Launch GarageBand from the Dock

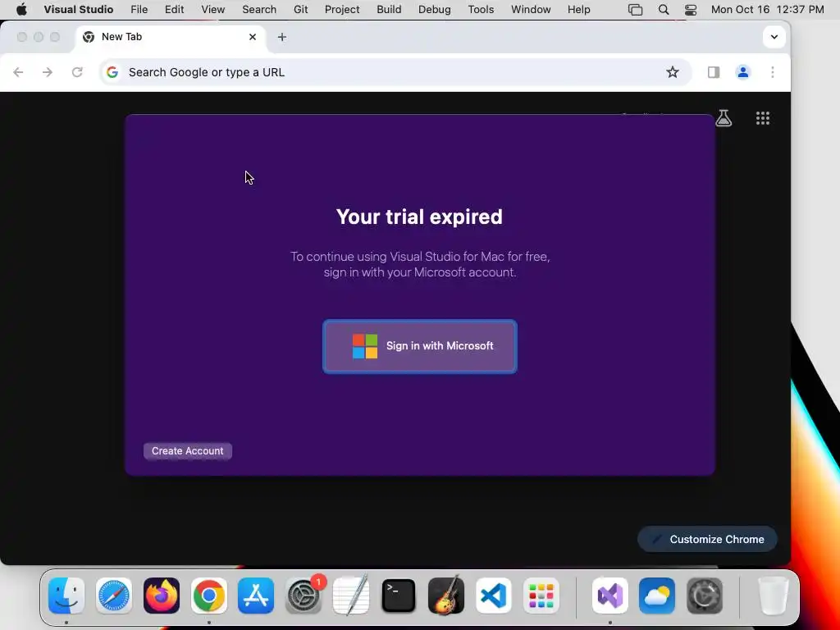[x=445, y=596]
